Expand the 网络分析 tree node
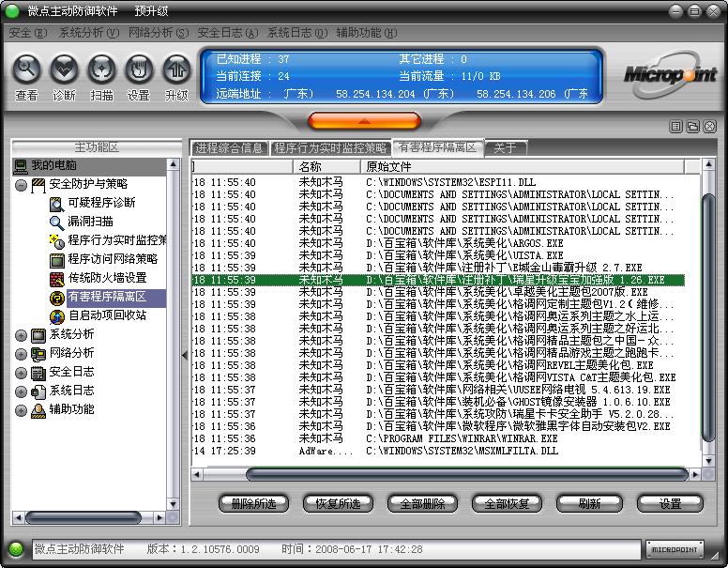 coord(21,354)
